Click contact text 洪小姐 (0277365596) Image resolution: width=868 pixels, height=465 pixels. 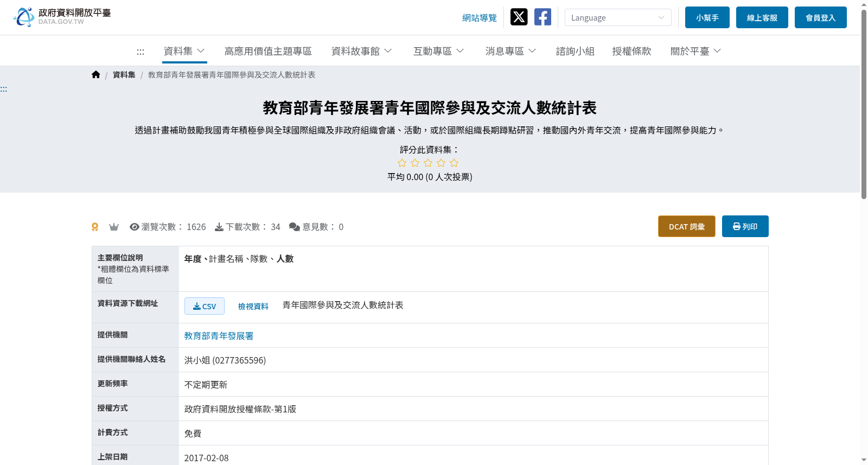tap(225, 360)
